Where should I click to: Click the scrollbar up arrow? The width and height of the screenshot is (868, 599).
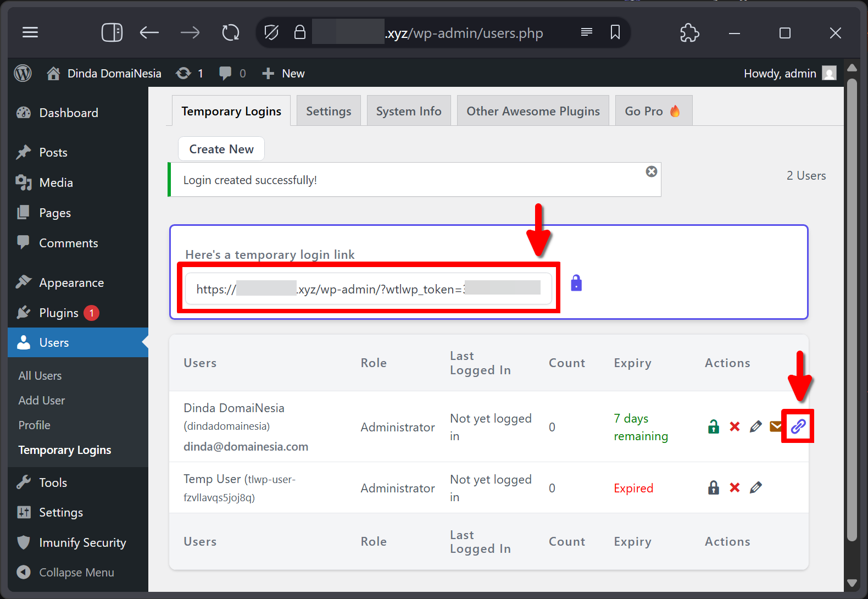pos(852,68)
